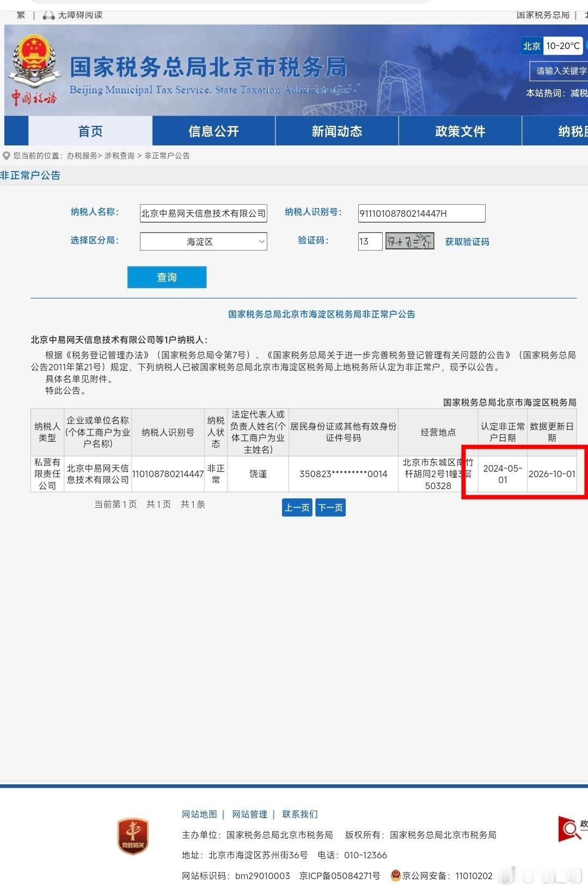The height and width of the screenshot is (890, 588).
Task: Click the 当前第1页 pagination text
Action: [x=115, y=504]
